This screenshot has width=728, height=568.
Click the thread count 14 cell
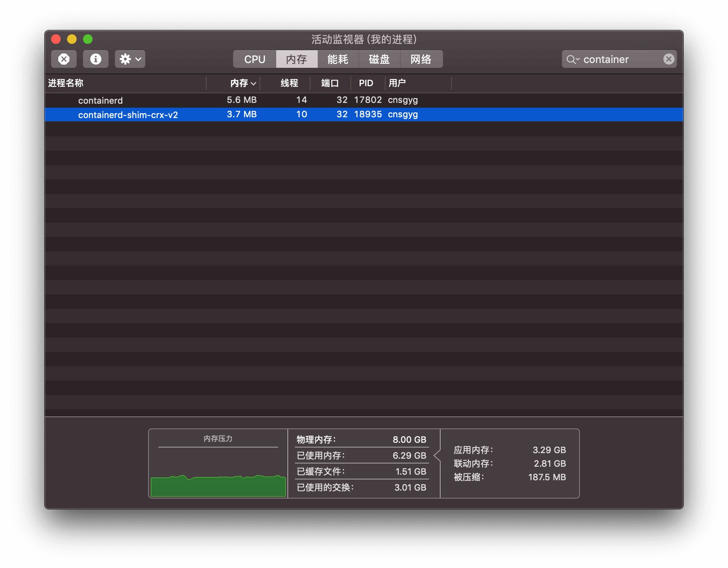(302, 100)
